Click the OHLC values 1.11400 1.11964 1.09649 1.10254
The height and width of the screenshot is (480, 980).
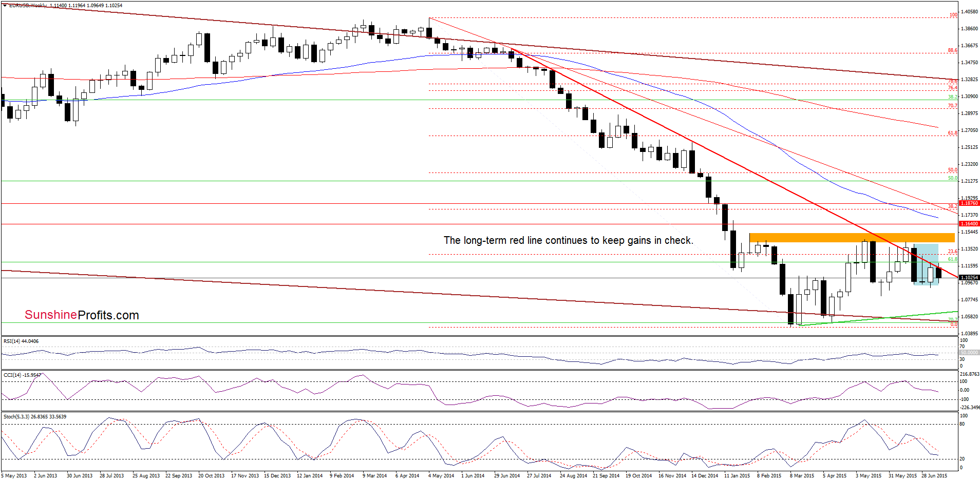pyautogui.click(x=86, y=5)
